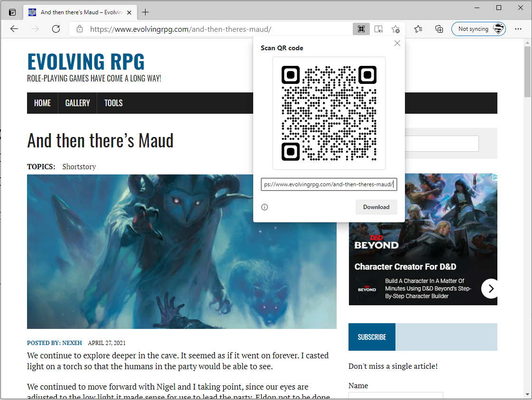Download the QR code
The image size is (532, 400).
point(376,207)
